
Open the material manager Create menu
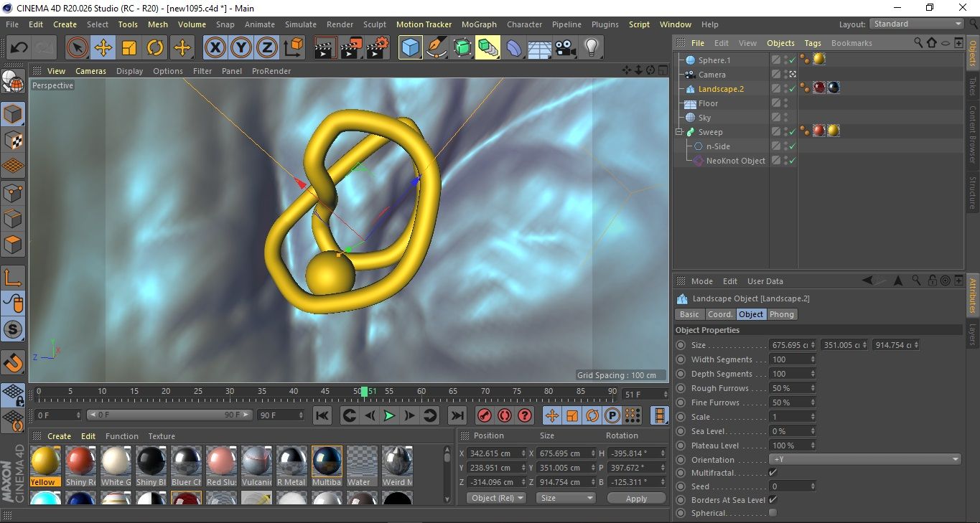pyautogui.click(x=59, y=436)
